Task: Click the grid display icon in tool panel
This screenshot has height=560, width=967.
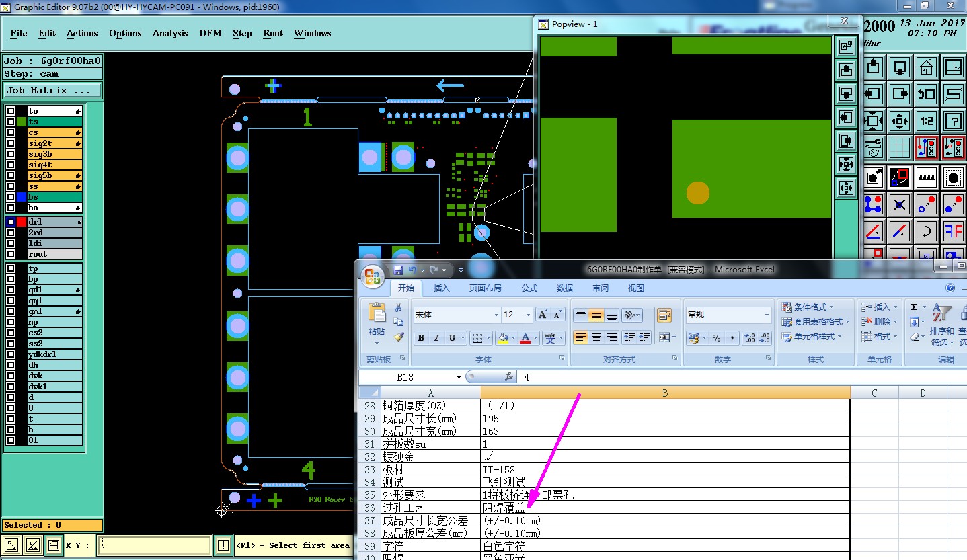Action: 899,147
